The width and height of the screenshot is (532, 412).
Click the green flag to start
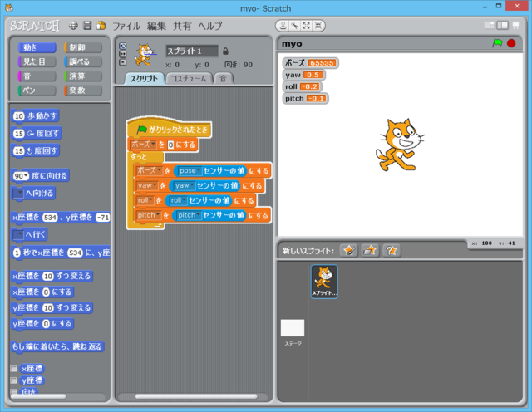tap(497, 43)
